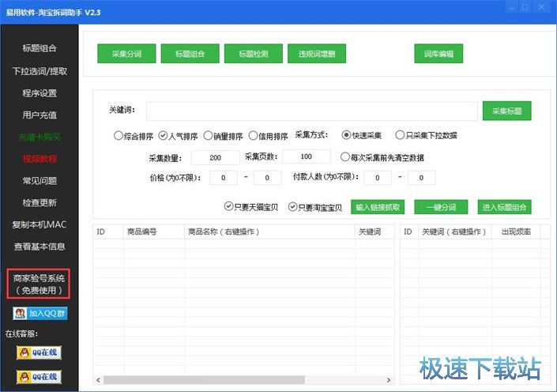Click the horizontal scrollbar left arrow
The width and height of the screenshot is (557, 392).
99,380
